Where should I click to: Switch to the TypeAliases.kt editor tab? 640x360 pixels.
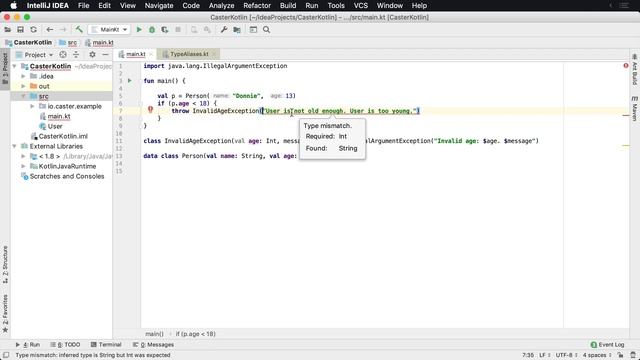pyautogui.click(x=189, y=54)
